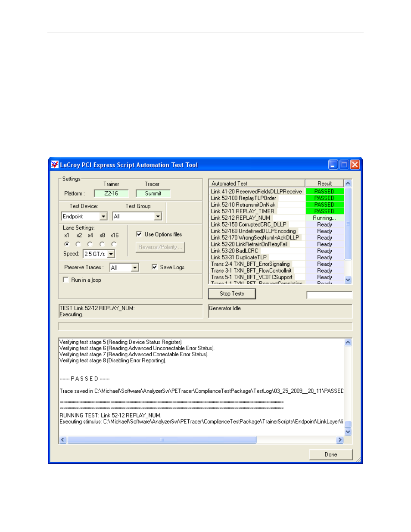Enable Run in a loop
This screenshot has width=411, height=532.
65,280
